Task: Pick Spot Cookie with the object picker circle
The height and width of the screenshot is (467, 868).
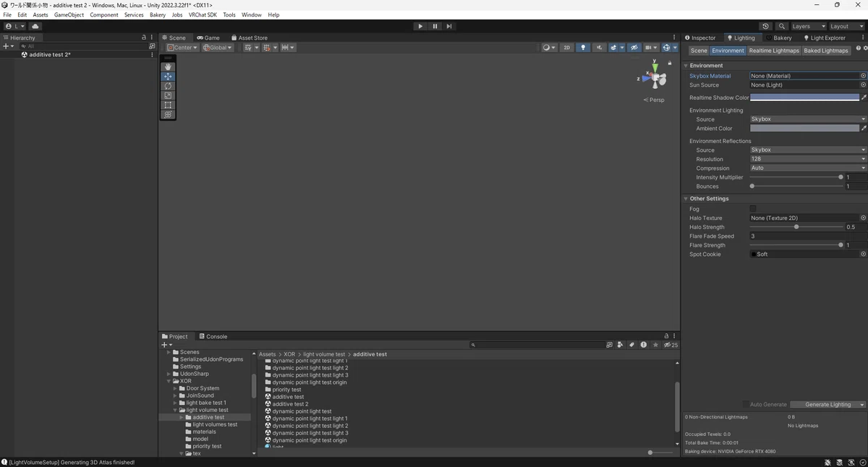Action: tap(863, 254)
